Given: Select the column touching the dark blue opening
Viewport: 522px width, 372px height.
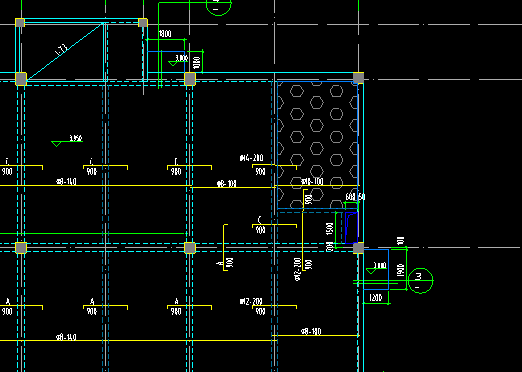Looking at the screenshot, I should [x=358, y=248].
